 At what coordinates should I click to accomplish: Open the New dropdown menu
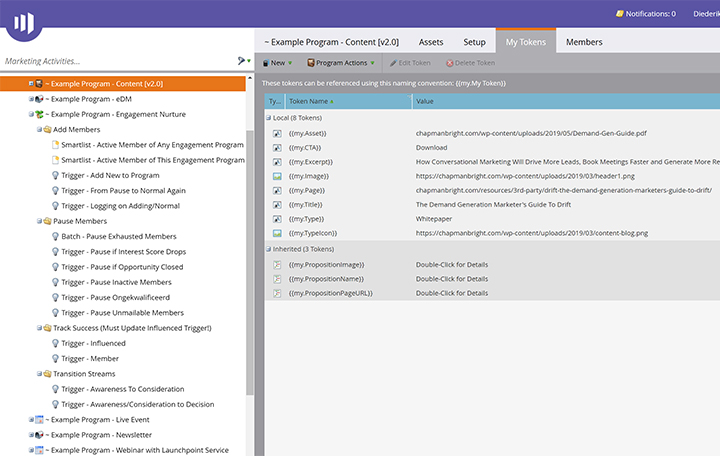277,63
